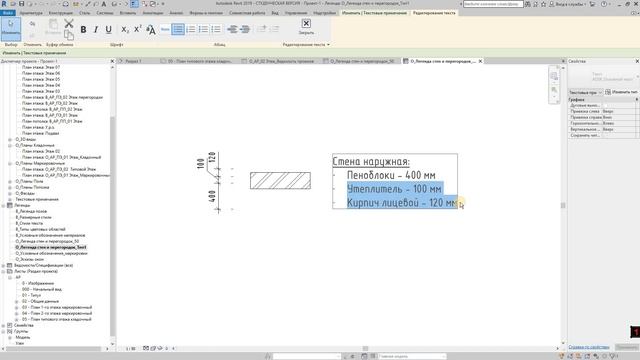This screenshot has width=640, height=360.
Task: Switch to the Разрез 1 view tab
Action: pyautogui.click(x=133, y=61)
